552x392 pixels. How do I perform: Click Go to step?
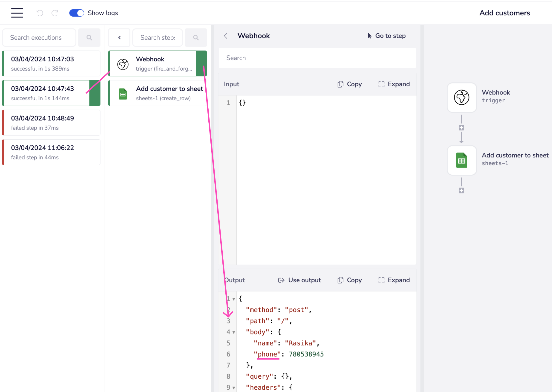(x=386, y=36)
